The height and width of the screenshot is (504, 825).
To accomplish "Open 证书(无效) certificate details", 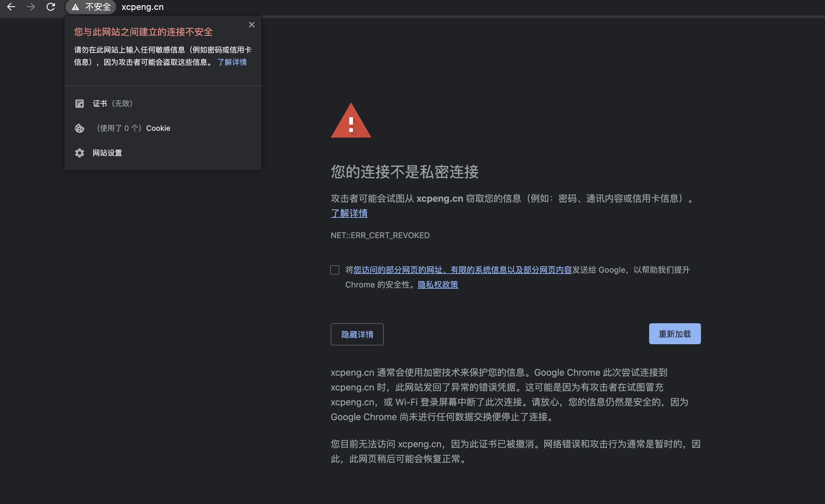I will (113, 103).
